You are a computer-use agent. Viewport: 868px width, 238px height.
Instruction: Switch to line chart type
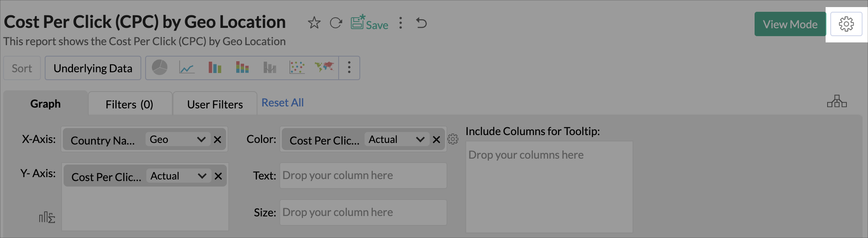tap(187, 68)
